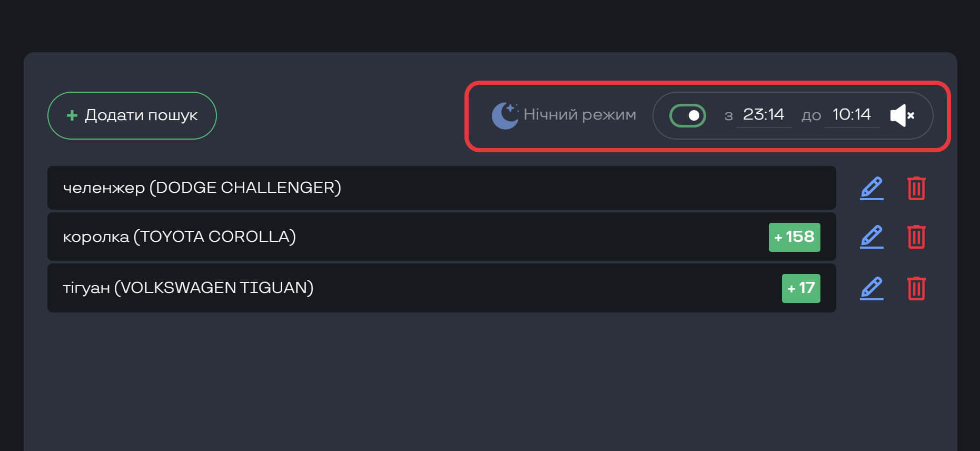Delete the TOYOTA COROLLA search
Image resolution: width=980 pixels, height=451 pixels.
tap(916, 237)
